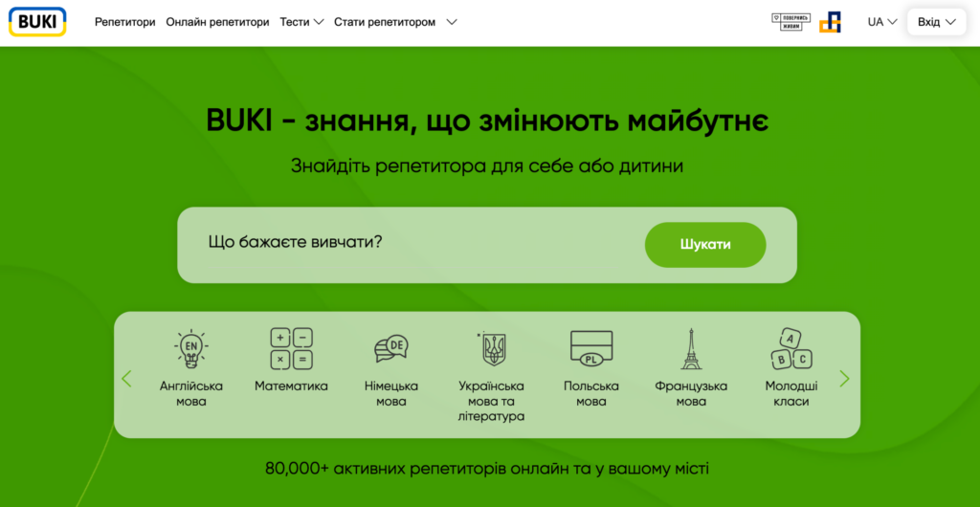Open Українська мова та література link
Image resolution: width=980 pixels, height=507 pixels.
[x=491, y=402]
